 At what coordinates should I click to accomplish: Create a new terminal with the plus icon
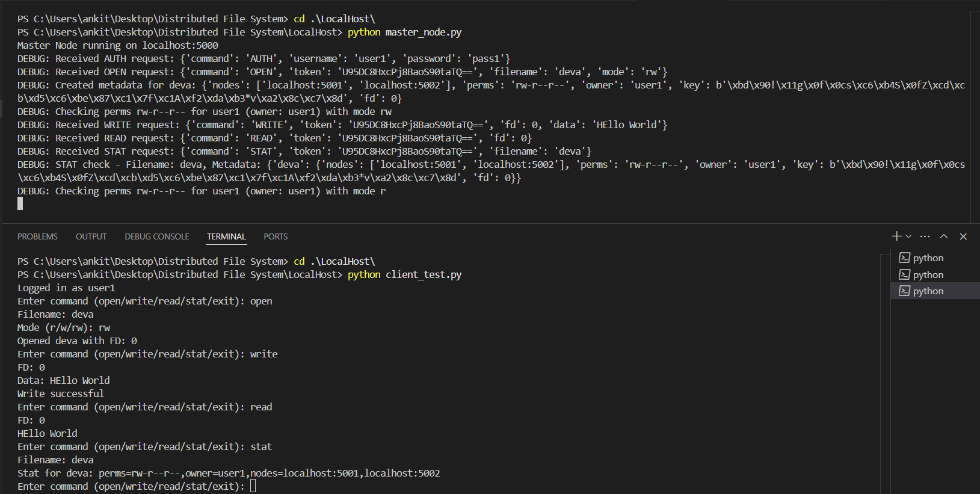[896, 236]
